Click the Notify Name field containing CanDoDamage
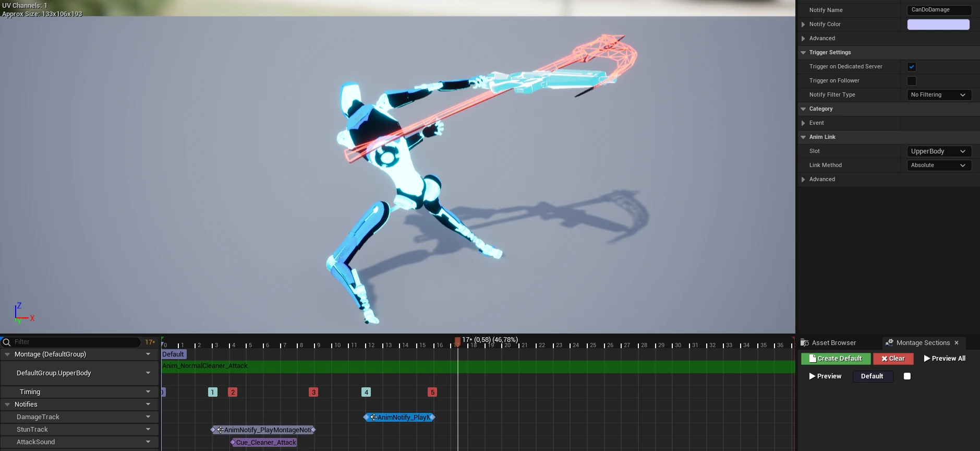 click(939, 10)
